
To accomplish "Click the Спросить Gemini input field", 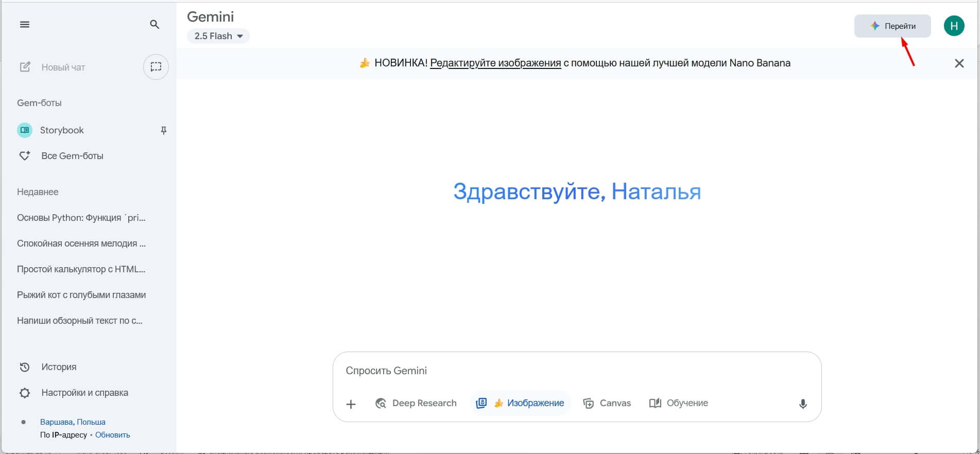I will click(577, 371).
